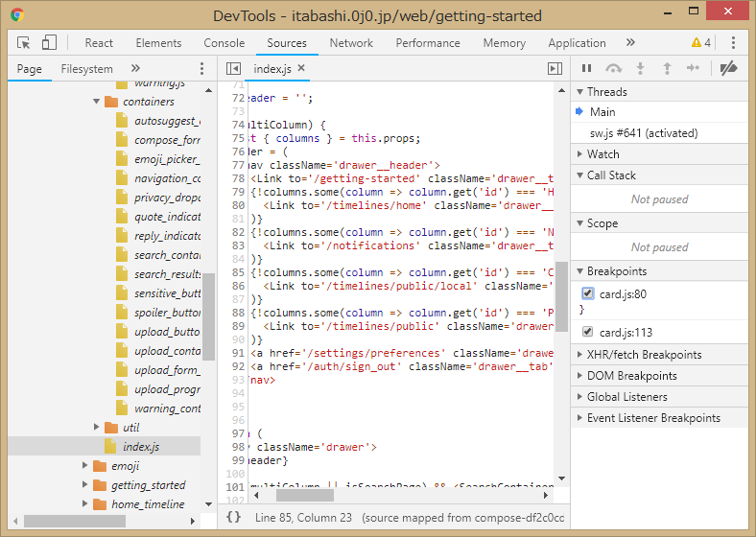Click the code editor vertical scrollbar
The width and height of the screenshot is (756, 537).
[x=561, y=297]
